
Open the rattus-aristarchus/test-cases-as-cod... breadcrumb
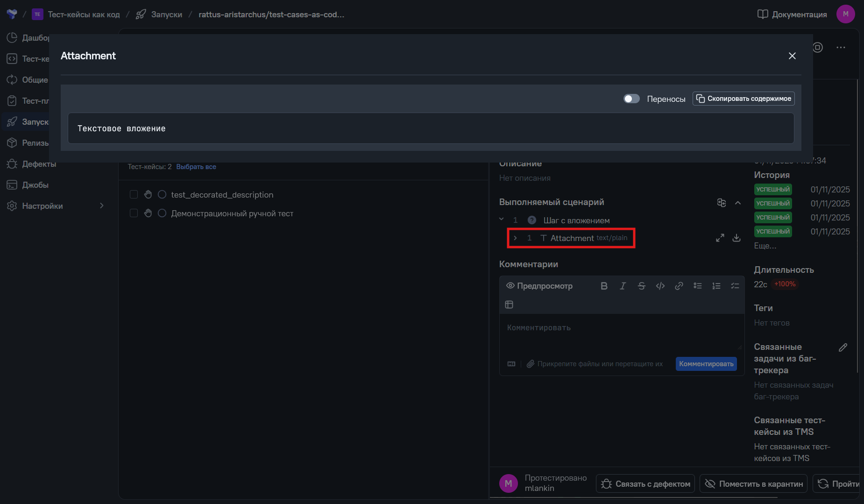click(x=271, y=14)
